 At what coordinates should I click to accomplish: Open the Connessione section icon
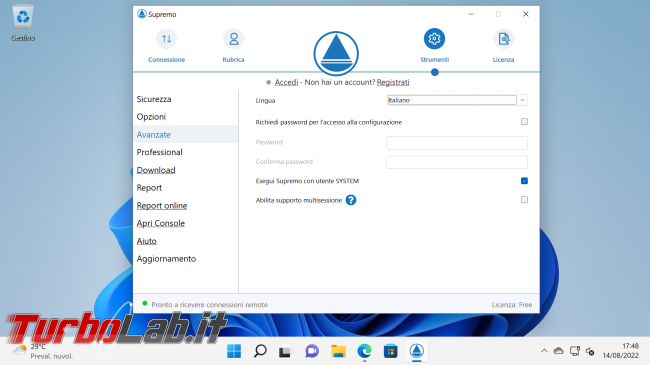click(x=167, y=39)
